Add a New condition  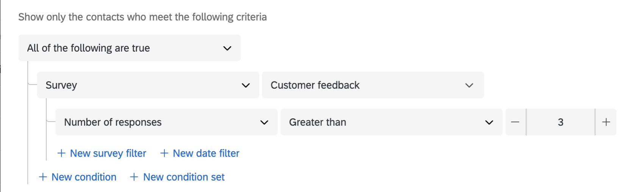tap(84, 177)
